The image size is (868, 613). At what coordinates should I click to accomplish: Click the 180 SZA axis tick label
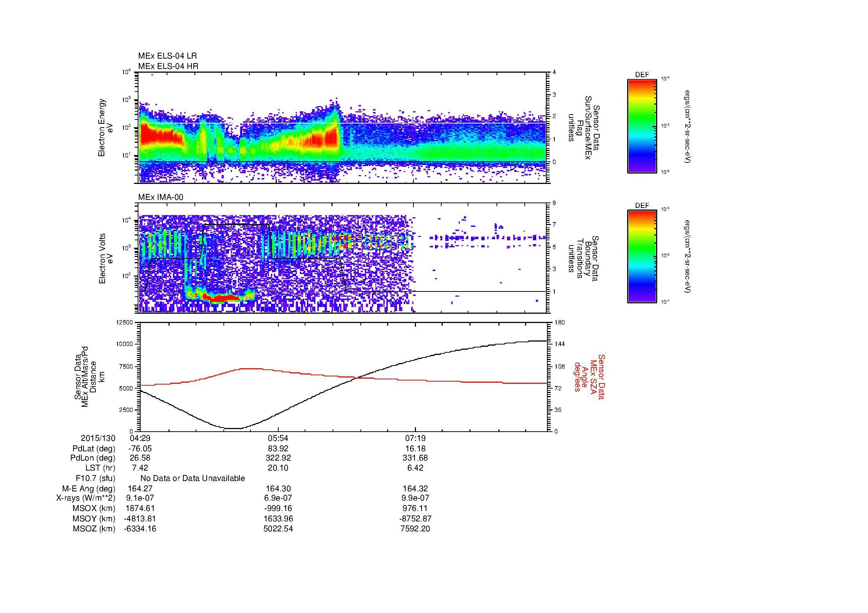coord(560,323)
